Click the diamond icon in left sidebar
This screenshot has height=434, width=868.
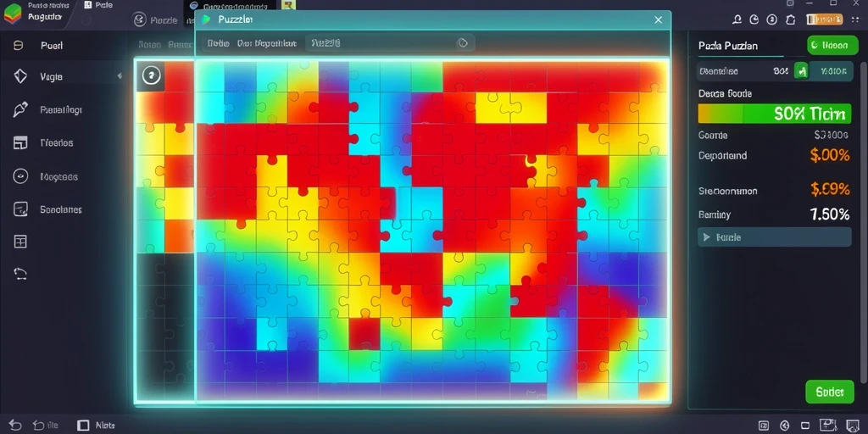point(20,76)
